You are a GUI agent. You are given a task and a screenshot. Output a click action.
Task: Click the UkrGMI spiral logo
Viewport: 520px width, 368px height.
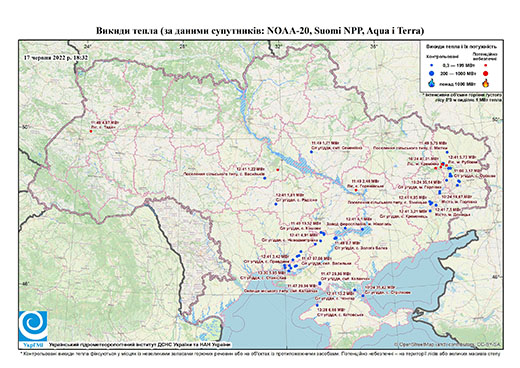pyautogui.click(x=33, y=327)
